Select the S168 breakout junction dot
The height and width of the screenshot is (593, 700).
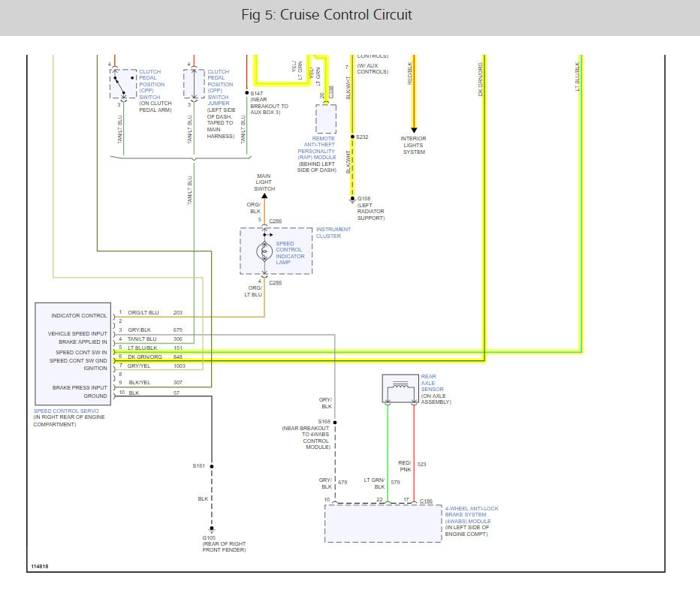click(x=336, y=421)
